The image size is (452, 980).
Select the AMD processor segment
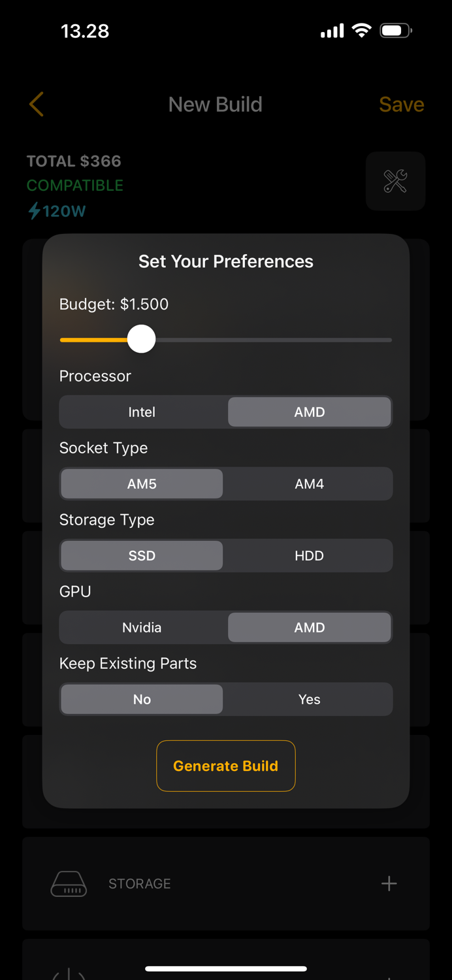coord(309,412)
